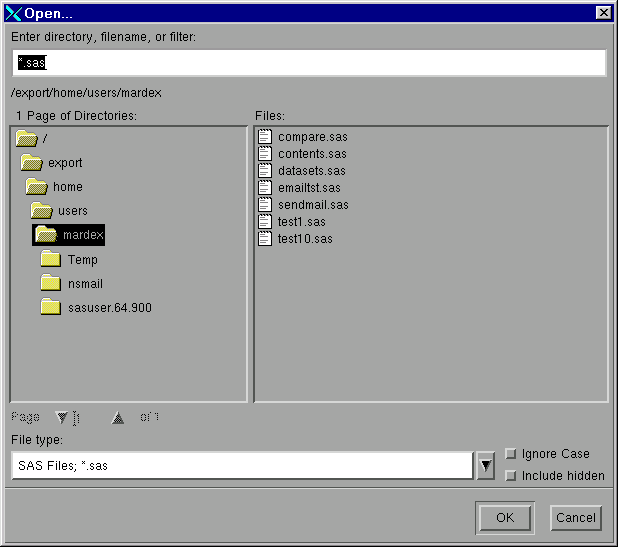This screenshot has height=547, width=618.
Task: Open the File type dropdown arrow
Action: tap(485, 466)
